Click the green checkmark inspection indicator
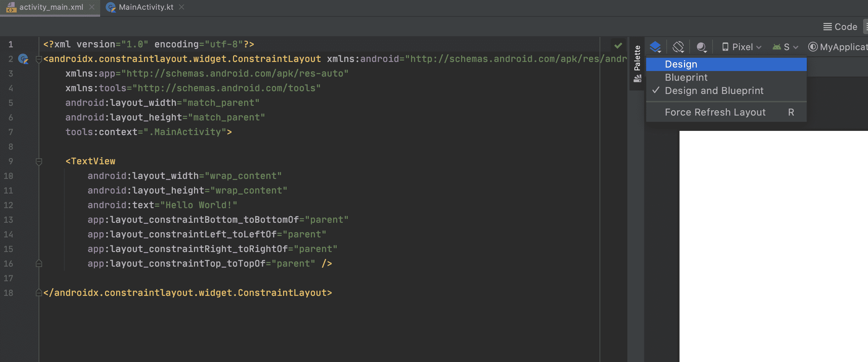Viewport: 868px width, 362px height. [618, 45]
